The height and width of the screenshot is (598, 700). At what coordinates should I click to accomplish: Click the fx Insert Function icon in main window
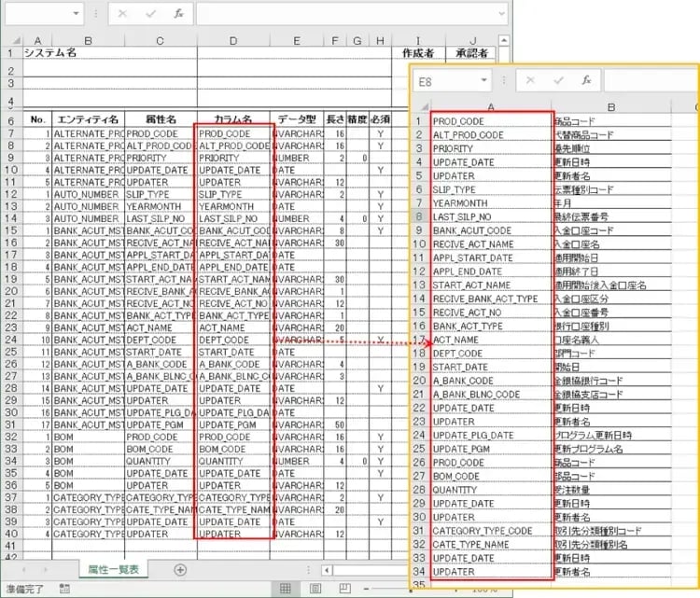(180, 16)
